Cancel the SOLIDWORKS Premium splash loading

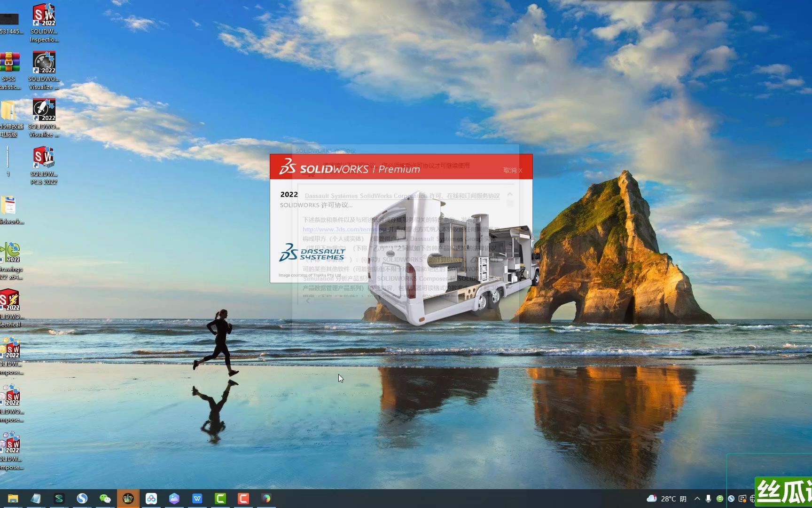513,170
